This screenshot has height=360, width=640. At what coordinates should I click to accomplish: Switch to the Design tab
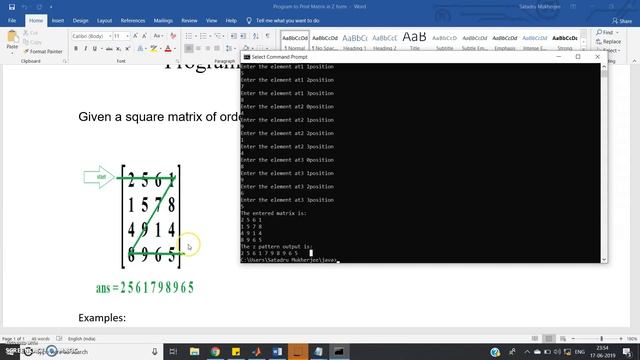pos(80,20)
